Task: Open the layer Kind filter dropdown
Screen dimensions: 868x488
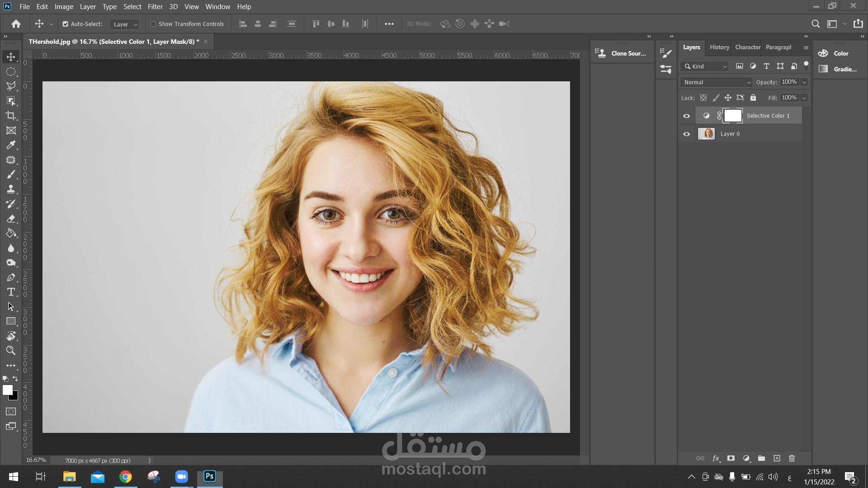Action: click(x=705, y=66)
